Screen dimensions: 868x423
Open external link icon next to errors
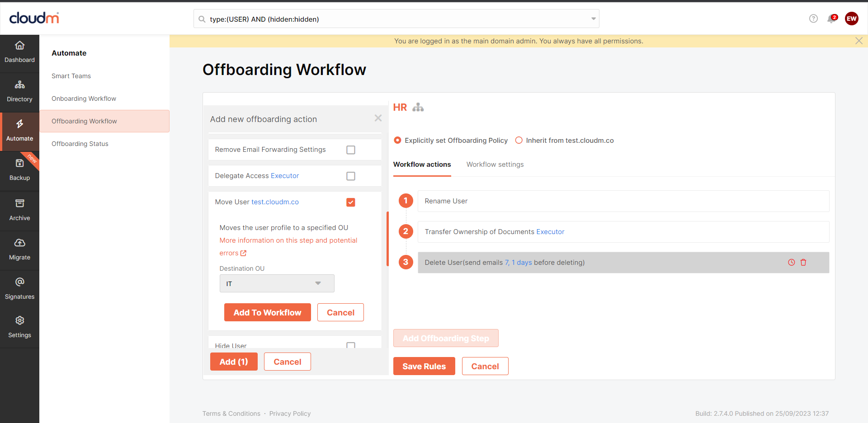tap(243, 253)
